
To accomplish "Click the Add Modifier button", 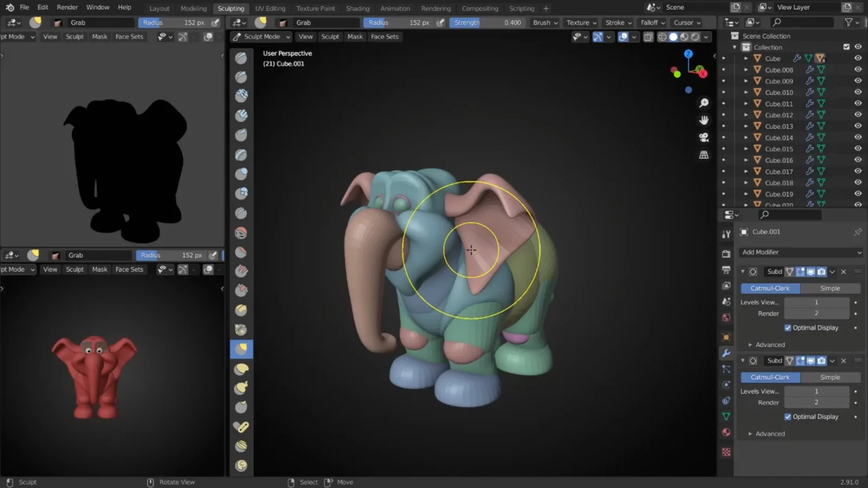I will [x=800, y=252].
